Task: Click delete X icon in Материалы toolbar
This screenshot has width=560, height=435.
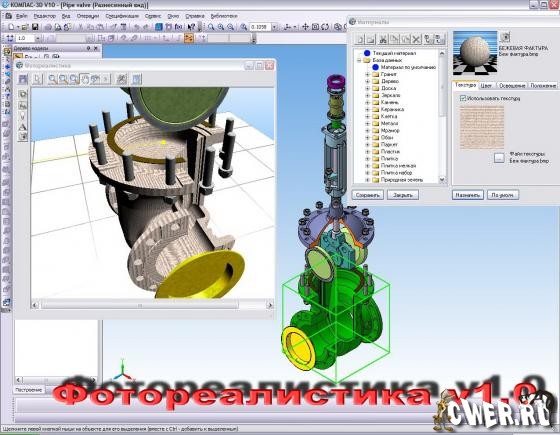Action: pyautogui.click(x=416, y=39)
